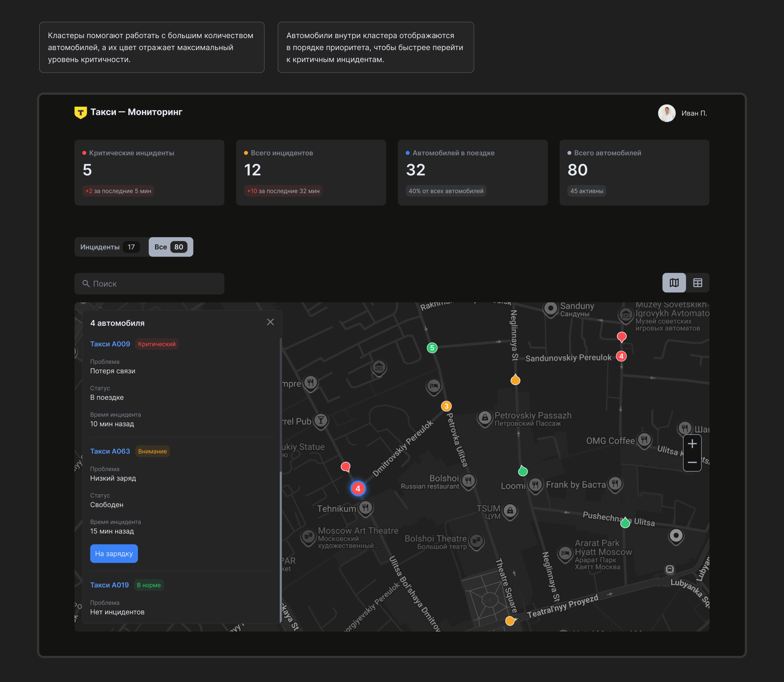784x682 pixels.
Task: Click green car pin near Loomi
Action: click(523, 471)
